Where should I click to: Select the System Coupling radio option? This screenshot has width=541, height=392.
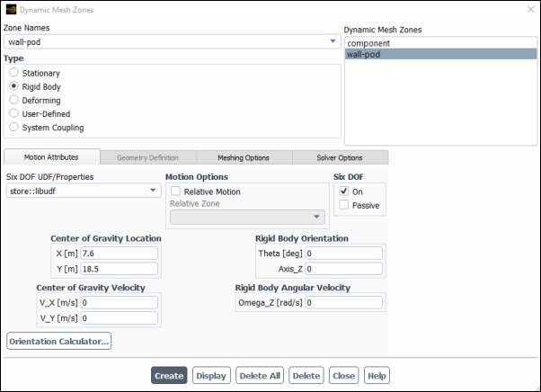coord(13,128)
